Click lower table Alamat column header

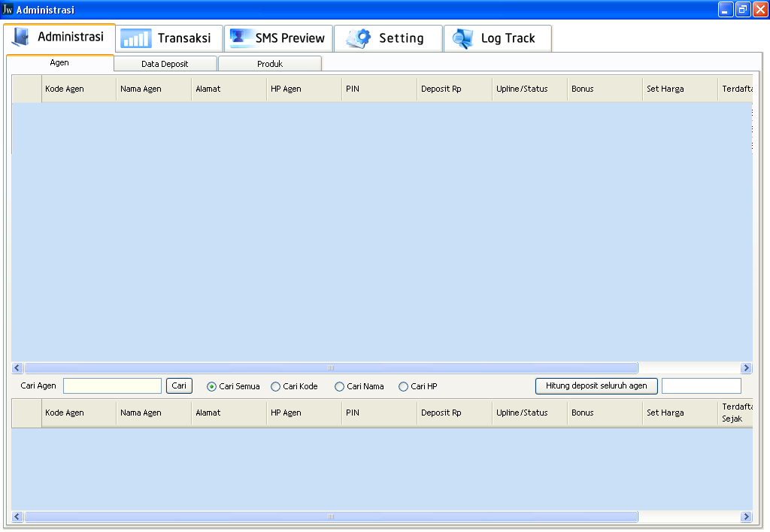(x=229, y=413)
